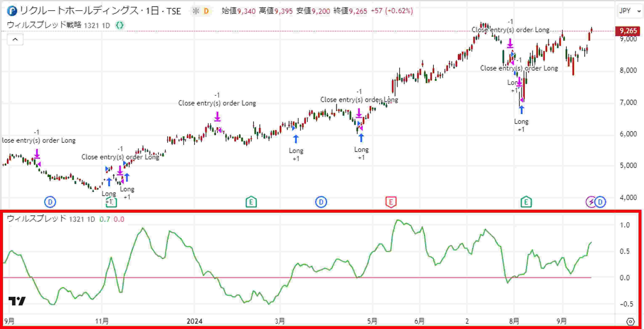Click the TradingView logo in indicator pane
The image size is (644, 329).
pos(17,301)
